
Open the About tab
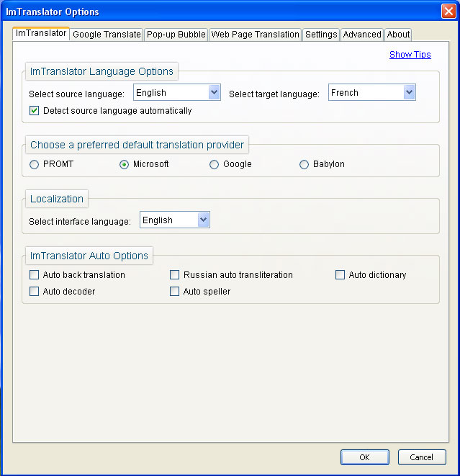398,35
